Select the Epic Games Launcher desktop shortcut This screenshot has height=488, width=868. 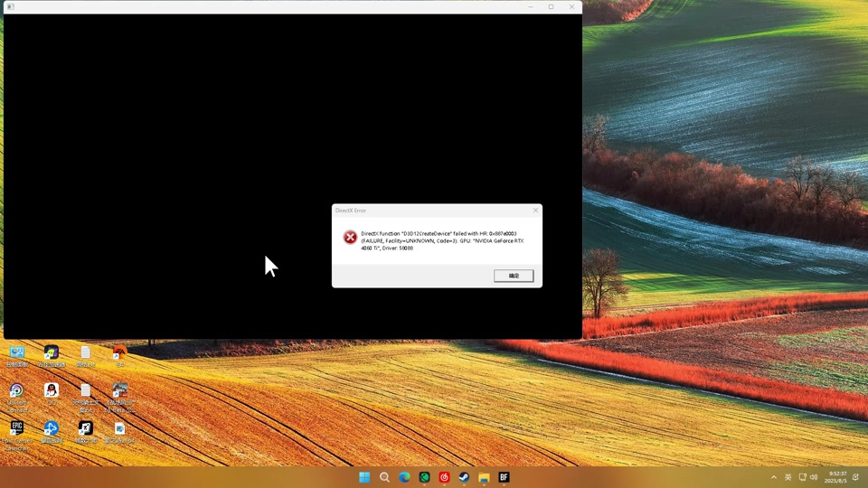[x=16, y=429]
